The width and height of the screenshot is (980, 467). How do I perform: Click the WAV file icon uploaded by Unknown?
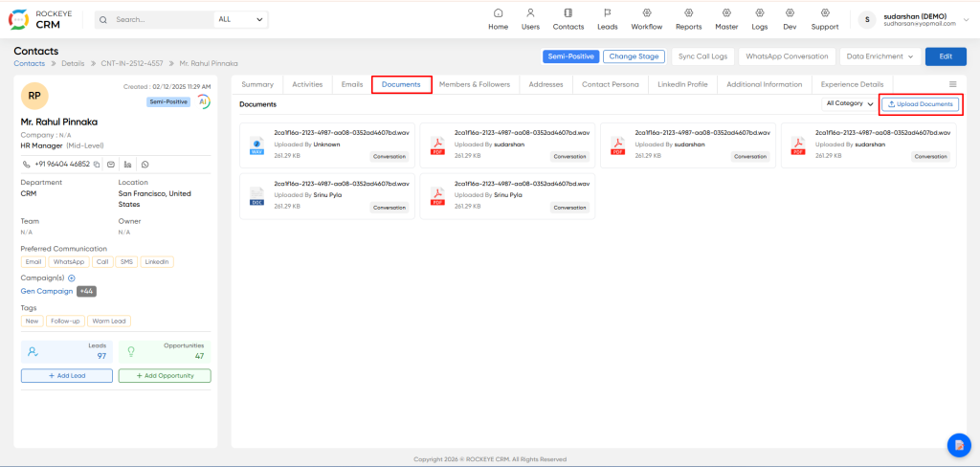pos(256,145)
